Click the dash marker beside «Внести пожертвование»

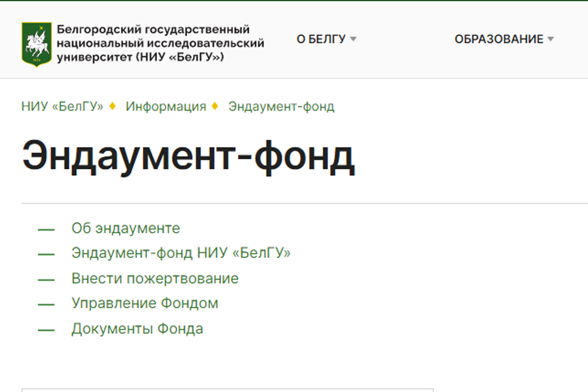(45, 278)
